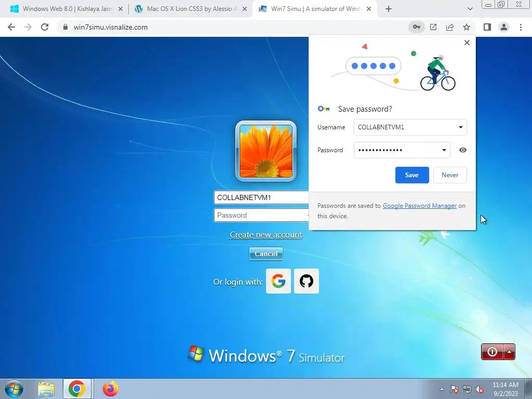
Task: Close the Mac OS X Lion CSS3 tab
Action: (245, 9)
